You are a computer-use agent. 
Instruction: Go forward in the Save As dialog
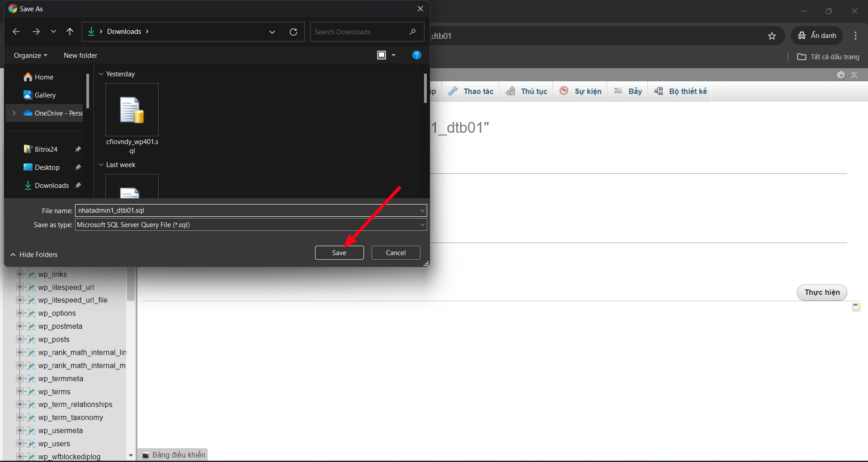[x=36, y=32]
